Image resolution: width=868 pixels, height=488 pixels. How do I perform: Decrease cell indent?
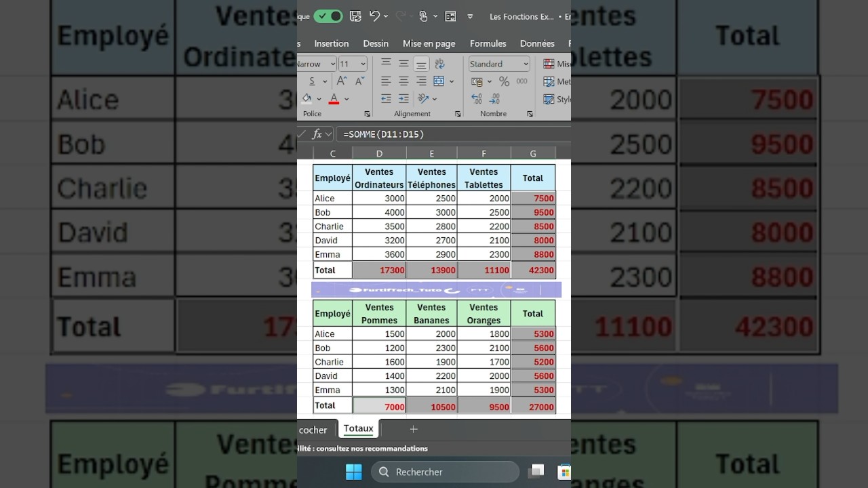click(386, 99)
